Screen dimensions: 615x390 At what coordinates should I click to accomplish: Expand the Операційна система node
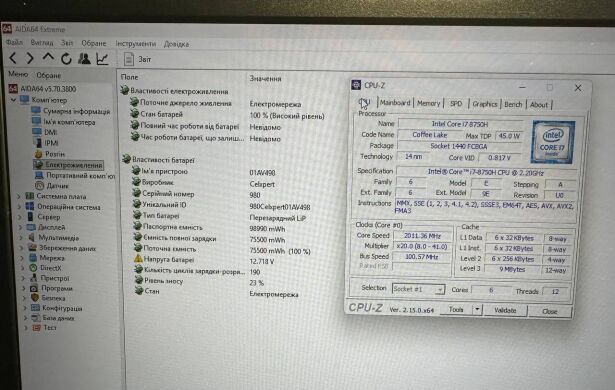(x=20, y=206)
